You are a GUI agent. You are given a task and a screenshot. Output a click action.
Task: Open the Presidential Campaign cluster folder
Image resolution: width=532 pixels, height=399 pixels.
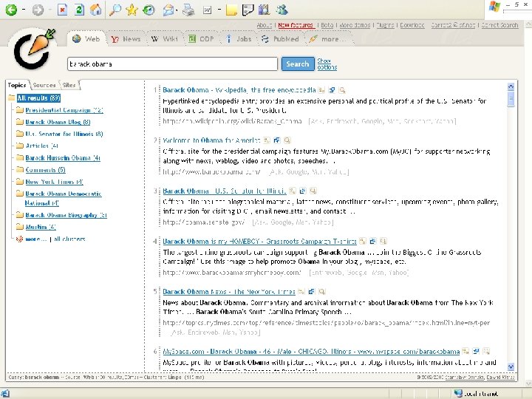pos(64,110)
